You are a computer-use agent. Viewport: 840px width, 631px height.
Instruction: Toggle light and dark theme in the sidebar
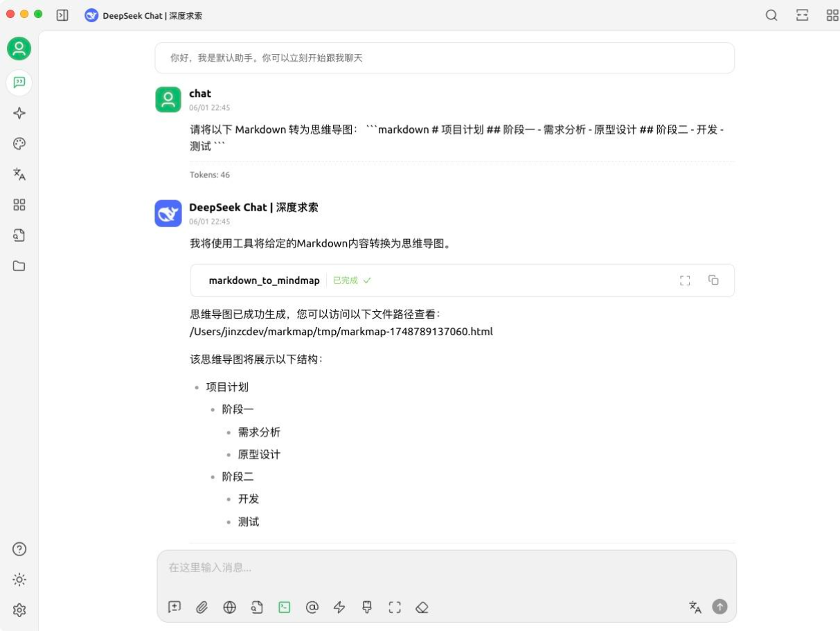coord(19,579)
